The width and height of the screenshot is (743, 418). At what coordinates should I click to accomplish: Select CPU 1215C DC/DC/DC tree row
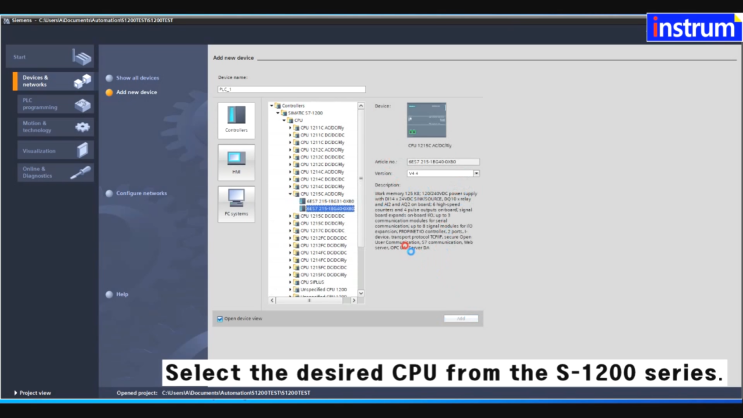322,216
